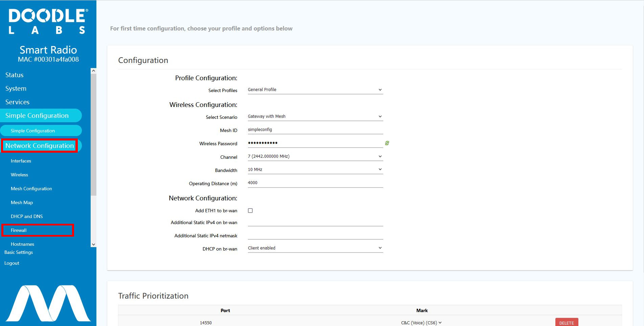Delete the port 14550 prioritization rule
The width and height of the screenshot is (644, 326).
(567, 323)
